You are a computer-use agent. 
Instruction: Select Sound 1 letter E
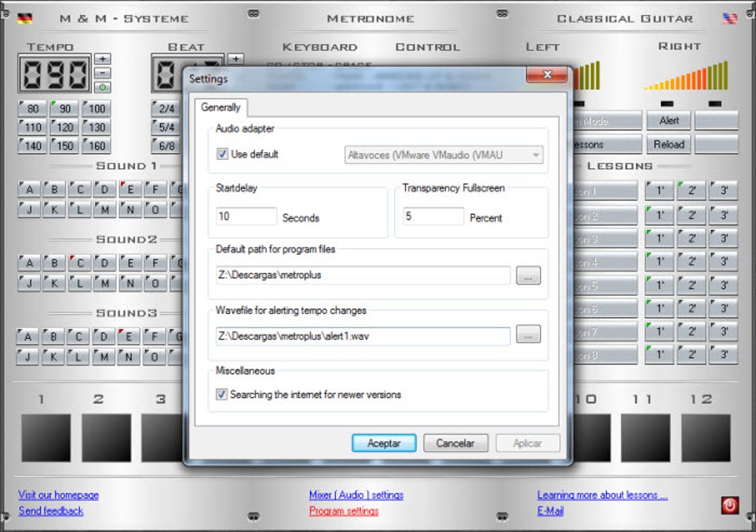pyautogui.click(x=130, y=190)
